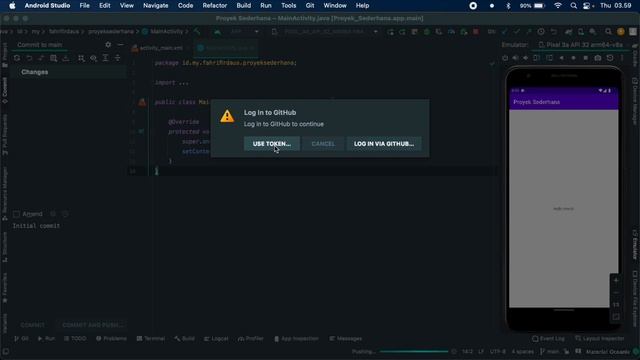
Task: Click Expand All icon in Commit toolbar
Action: coord(105,58)
